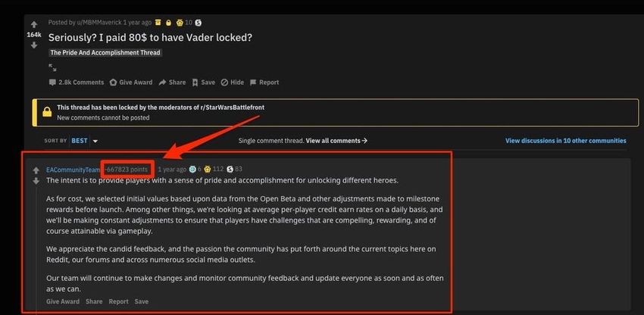Upvote the Vader locked post
Image resolution: width=644 pixels, height=315 pixels.
tap(34, 25)
